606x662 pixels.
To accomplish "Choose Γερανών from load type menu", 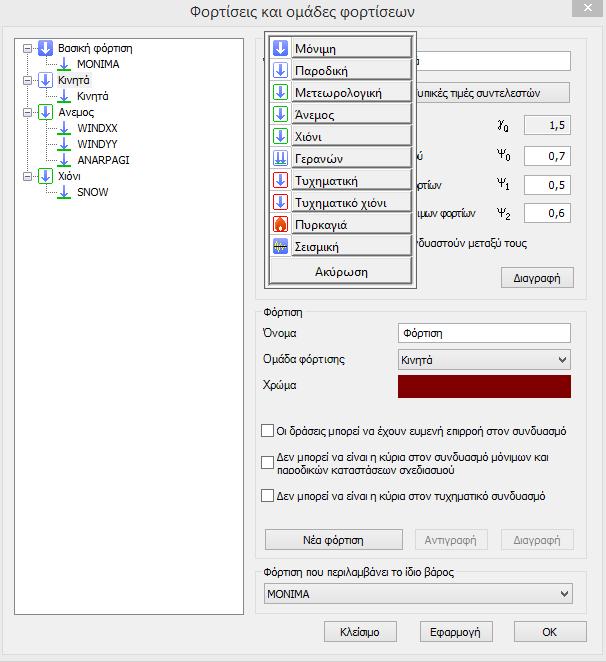I will point(352,157).
